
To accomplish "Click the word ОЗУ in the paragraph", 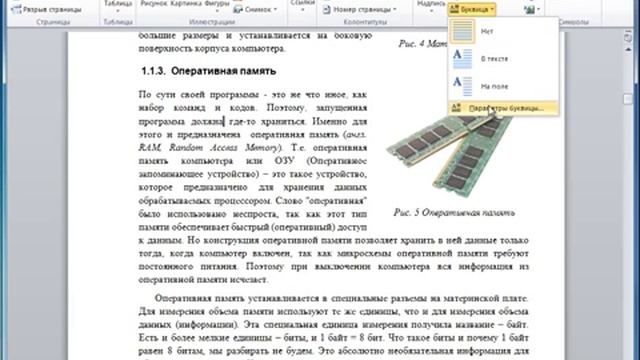I will click(284, 161).
